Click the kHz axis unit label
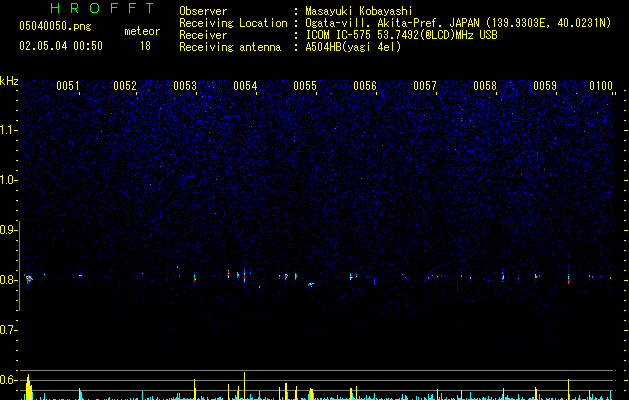The width and height of the screenshot is (629, 400). pos(9,81)
